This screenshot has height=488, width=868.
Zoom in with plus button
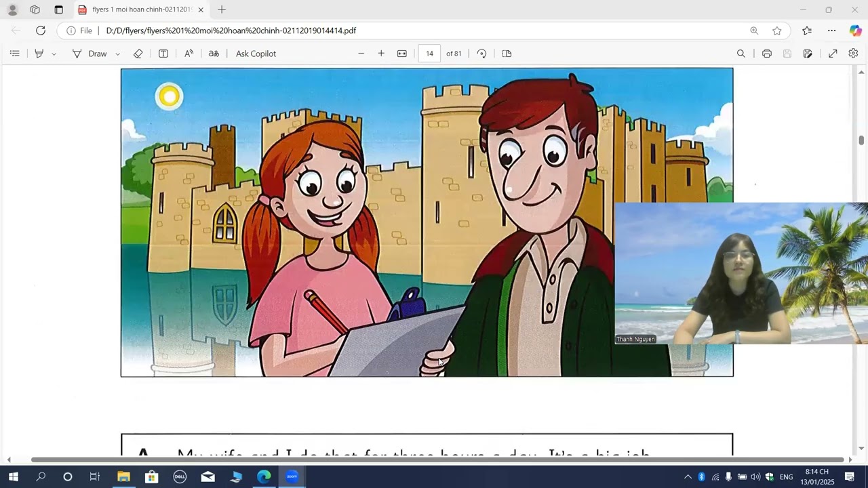tap(381, 54)
